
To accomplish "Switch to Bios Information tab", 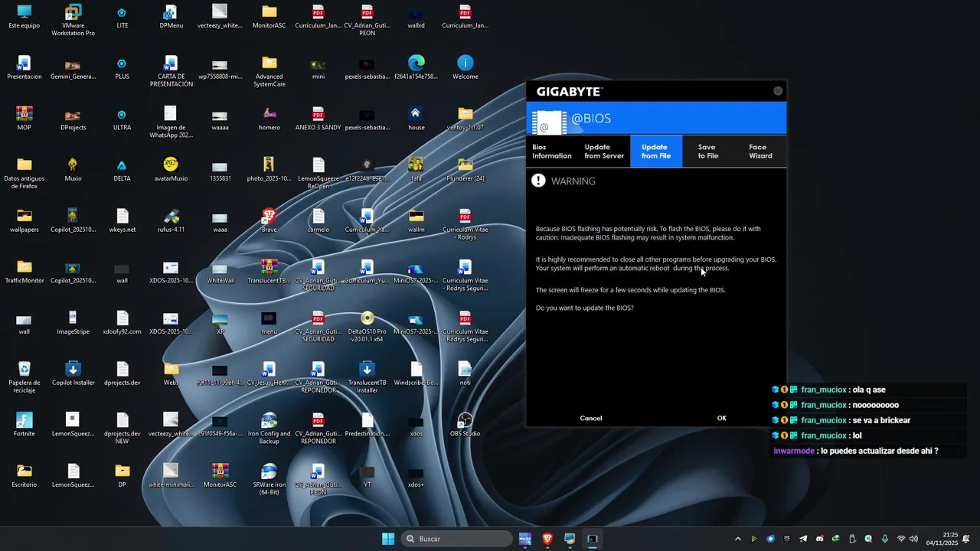I will click(552, 152).
